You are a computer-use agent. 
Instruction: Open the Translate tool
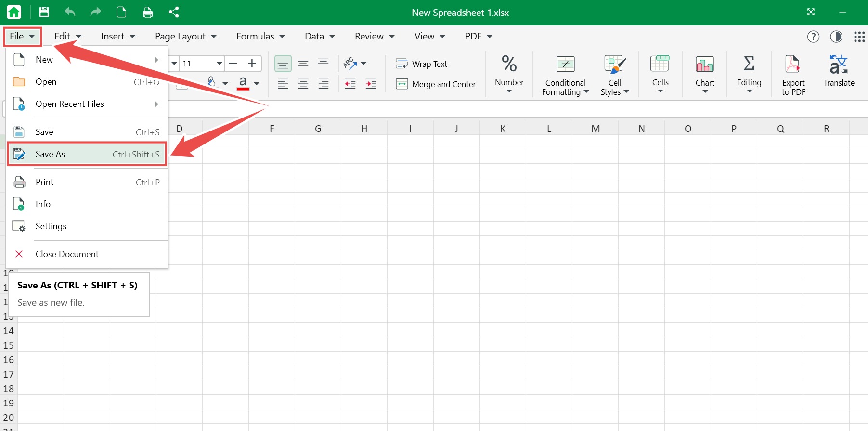click(x=839, y=71)
